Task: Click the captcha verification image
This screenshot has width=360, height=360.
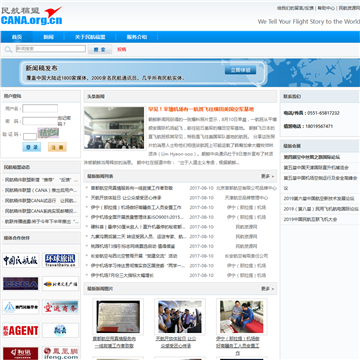Action: 48,132
